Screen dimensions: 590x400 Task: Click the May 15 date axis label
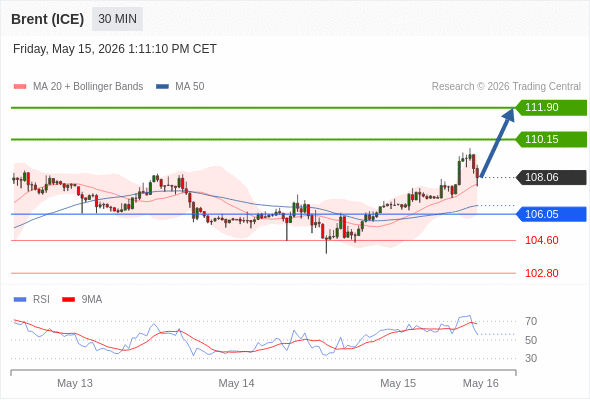point(398,383)
